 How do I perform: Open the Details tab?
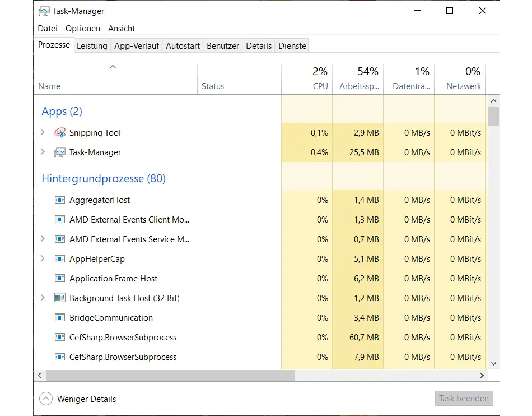click(x=259, y=46)
